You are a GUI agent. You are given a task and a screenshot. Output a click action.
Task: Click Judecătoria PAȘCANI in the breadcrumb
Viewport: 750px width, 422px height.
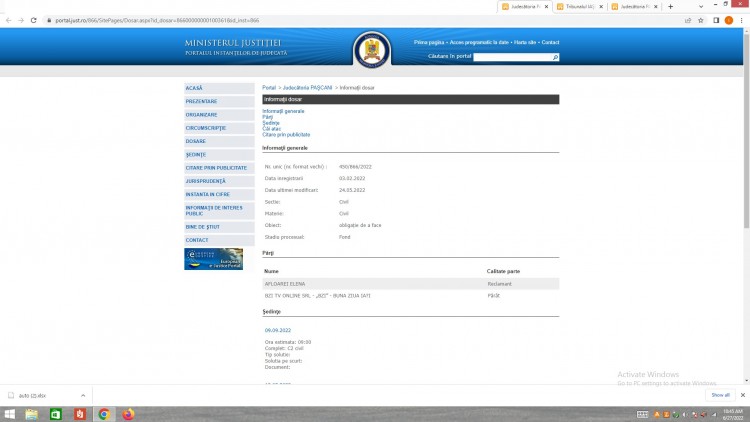click(308, 88)
